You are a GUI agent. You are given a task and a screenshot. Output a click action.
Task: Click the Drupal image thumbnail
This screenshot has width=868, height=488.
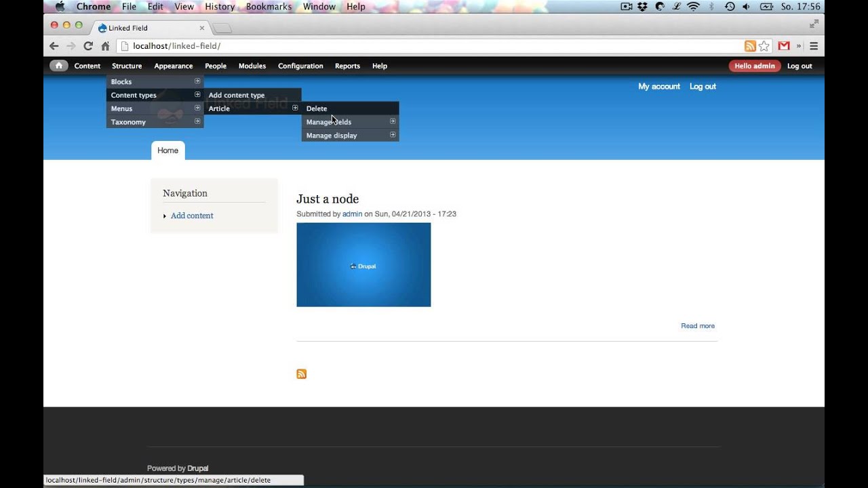pos(363,264)
